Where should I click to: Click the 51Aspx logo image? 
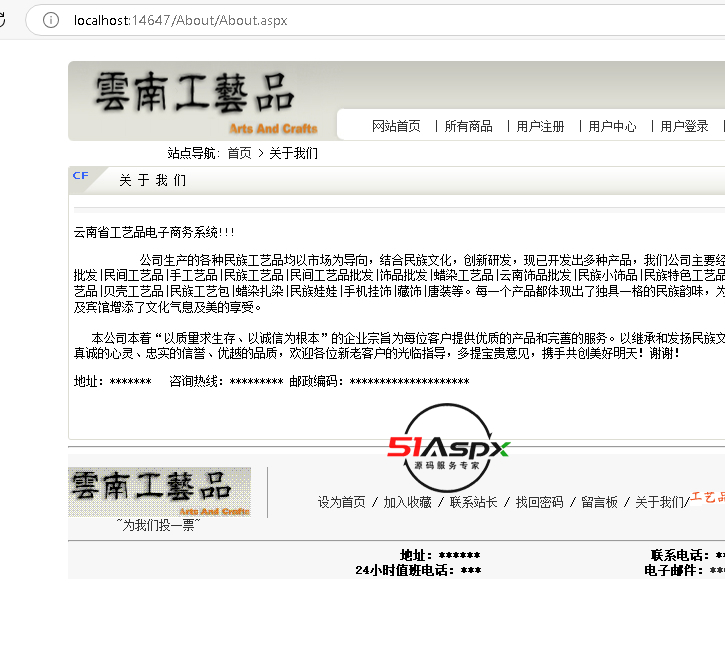(448, 447)
